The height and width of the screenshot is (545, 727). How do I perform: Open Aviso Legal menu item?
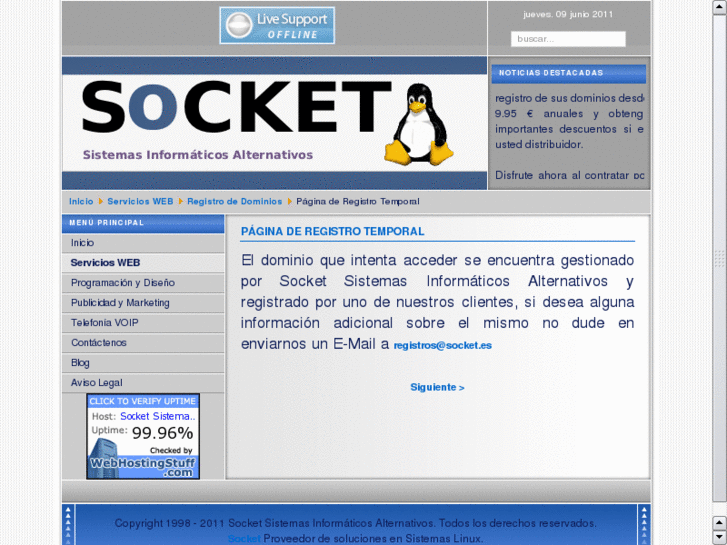(143, 383)
